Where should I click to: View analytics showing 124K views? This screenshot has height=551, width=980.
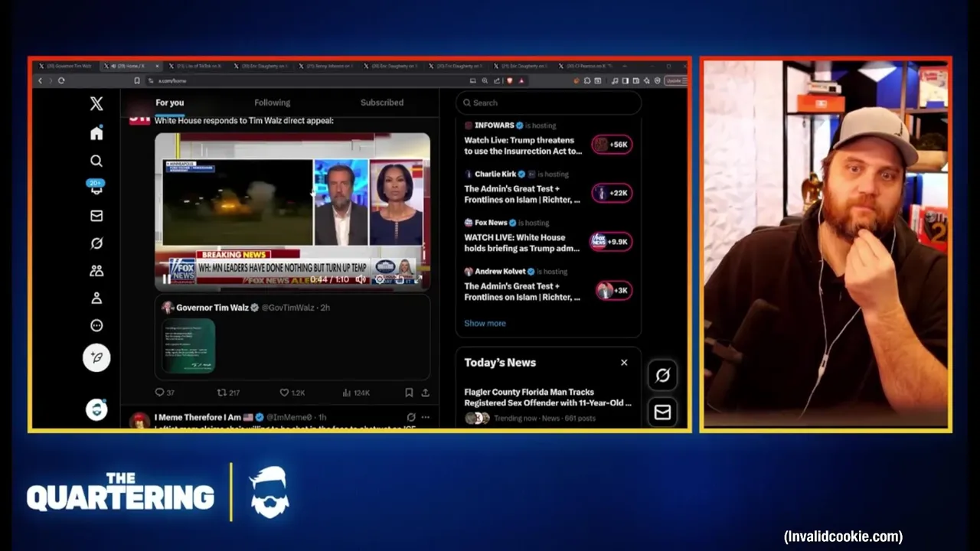356,393
